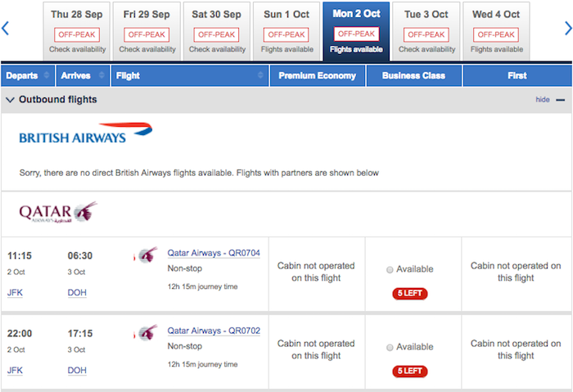This screenshot has height=392, width=573.
Task: Select the Sun 1 Oct date tab
Action: pyautogui.click(x=286, y=31)
